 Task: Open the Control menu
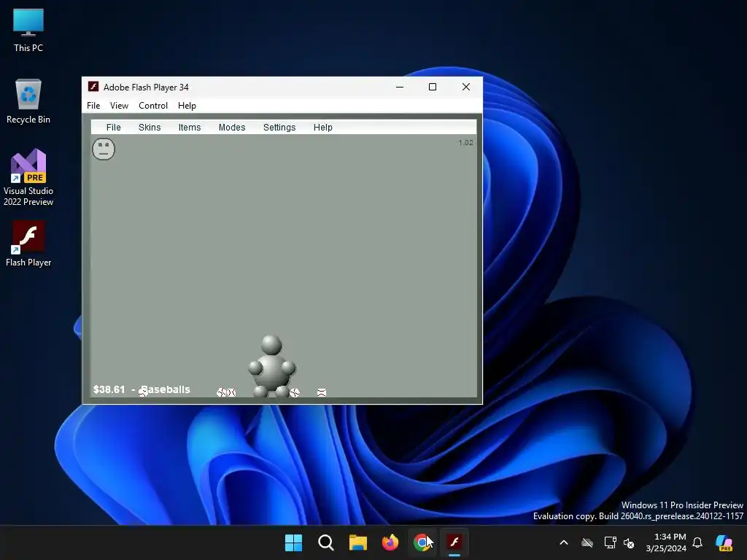pyautogui.click(x=153, y=106)
